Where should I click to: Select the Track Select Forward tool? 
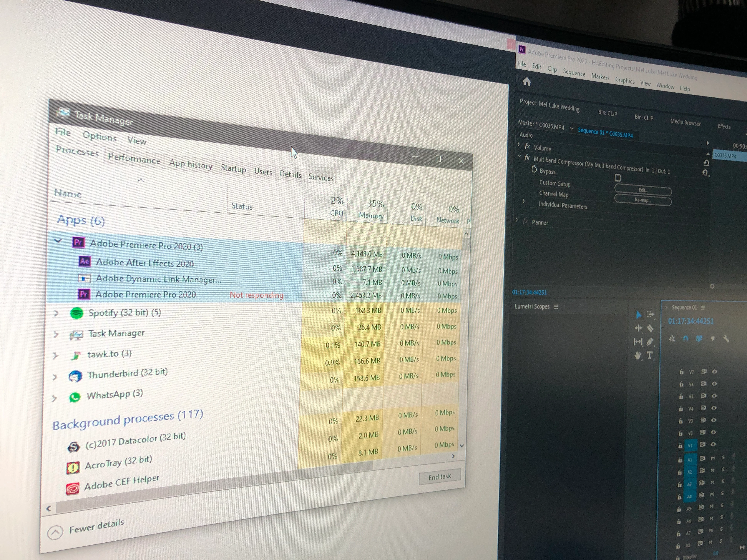click(x=650, y=315)
